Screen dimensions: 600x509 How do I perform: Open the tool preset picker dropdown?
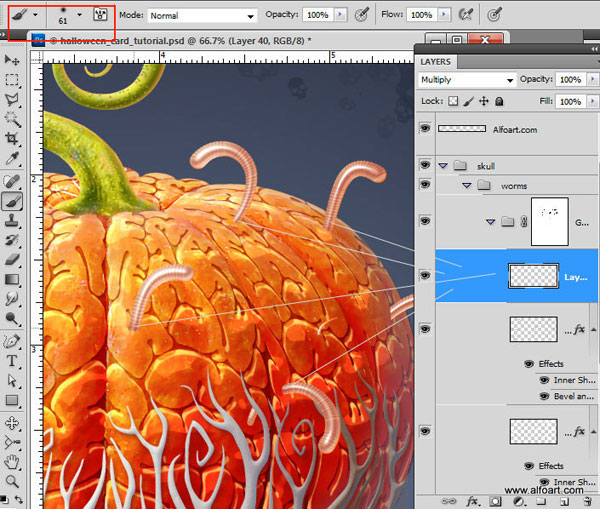pos(35,15)
